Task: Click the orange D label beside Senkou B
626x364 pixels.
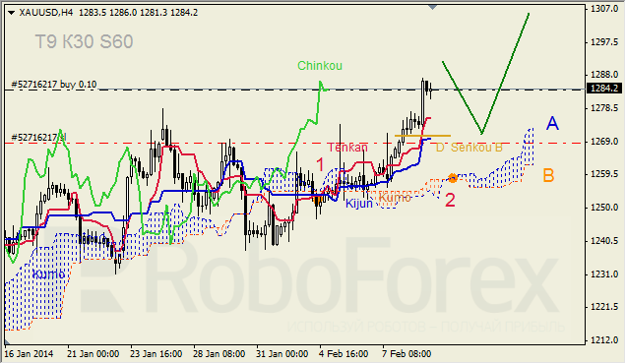Action: [440, 148]
